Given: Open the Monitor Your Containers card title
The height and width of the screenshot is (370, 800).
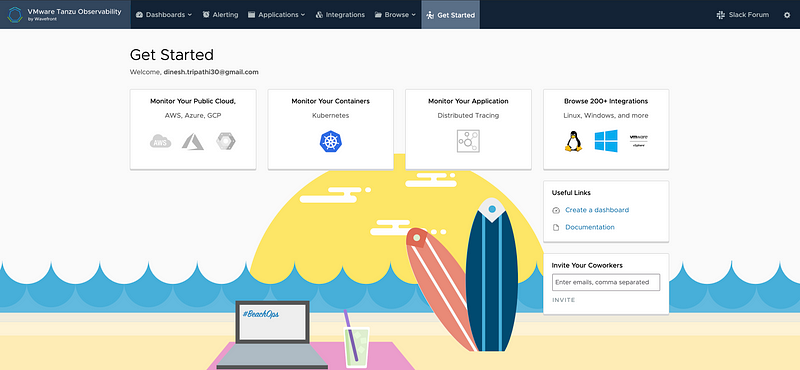Looking at the screenshot, I should (331, 101).
